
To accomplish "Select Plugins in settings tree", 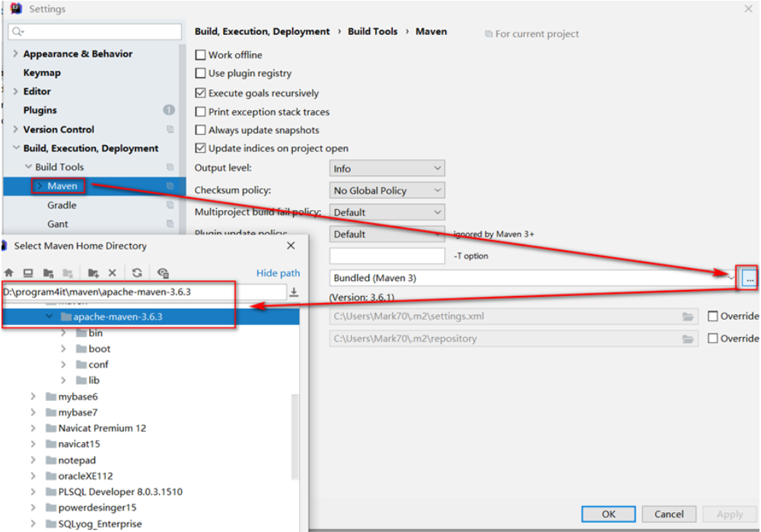I will (x=40, y=110).
